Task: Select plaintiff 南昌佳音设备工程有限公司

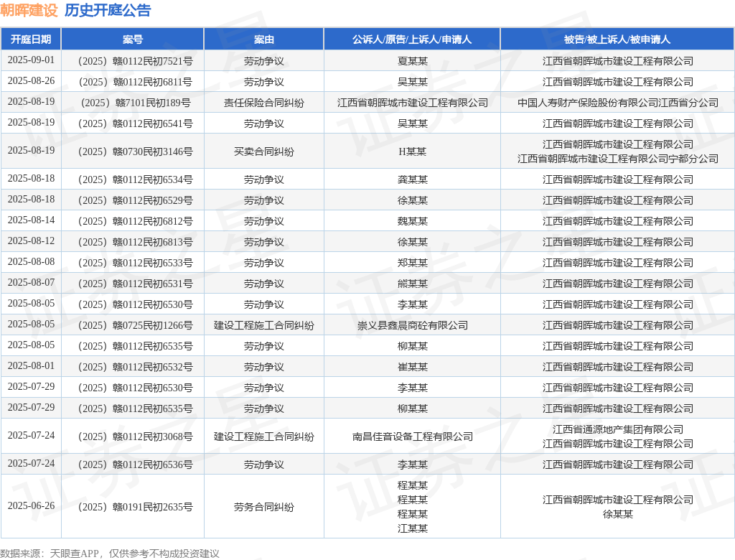Action: click(x=413, y=437)
